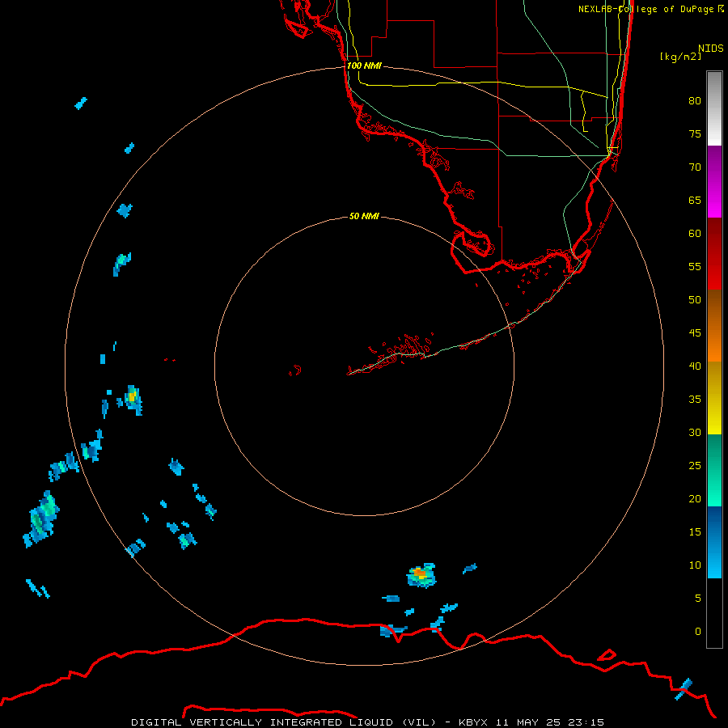This screenshot has width=728, height=728.
Task: Click the orange-core storm cell south of the Keys
Action: [x=421, y=575]
